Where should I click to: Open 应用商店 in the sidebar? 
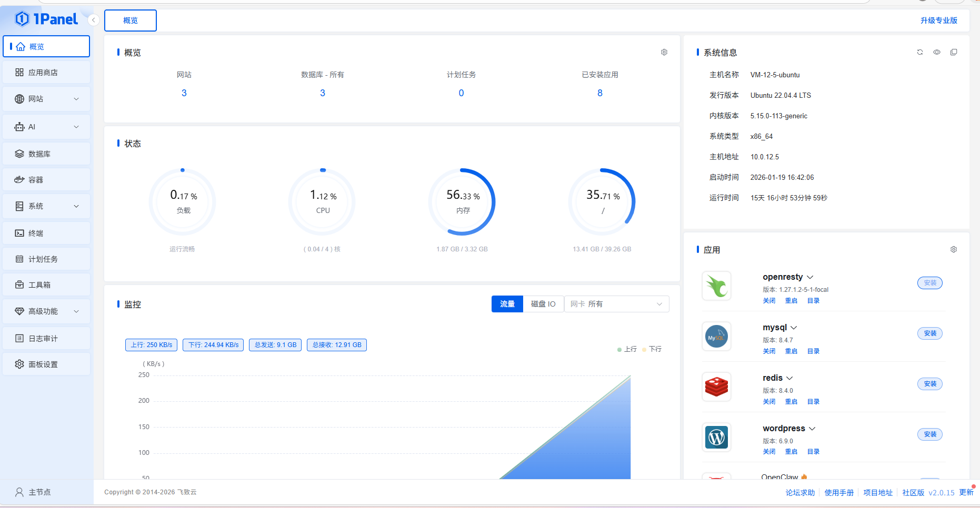pyautogui.click(x=46, y=73)
